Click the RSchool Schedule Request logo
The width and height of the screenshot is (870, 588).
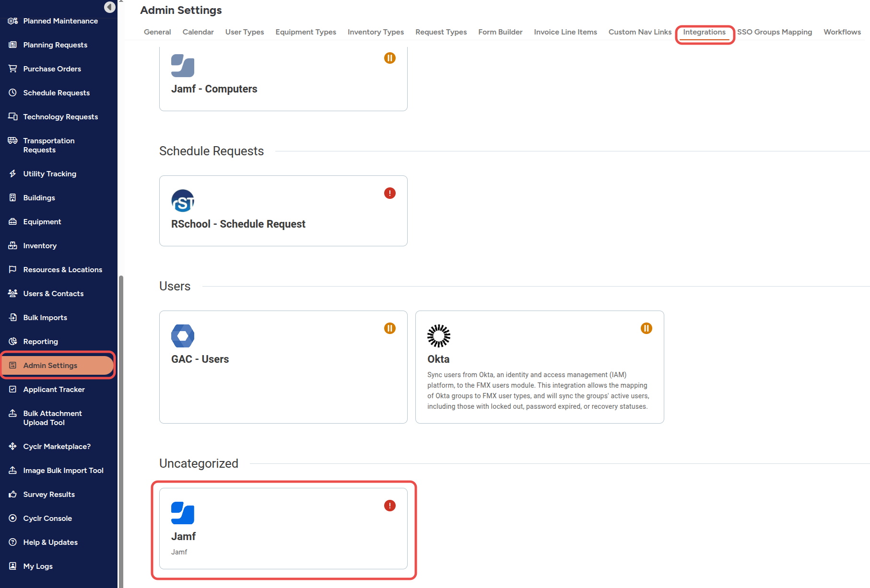pos(183,201)
